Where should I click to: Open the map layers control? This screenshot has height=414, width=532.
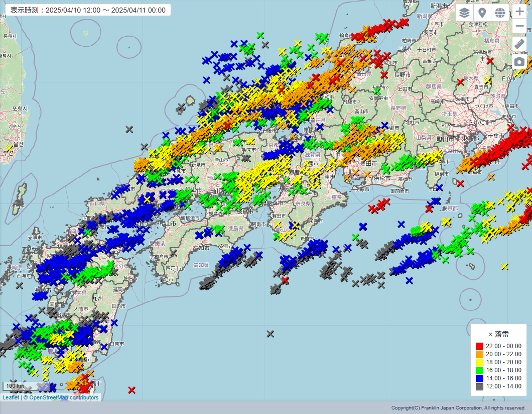(464, 13)
